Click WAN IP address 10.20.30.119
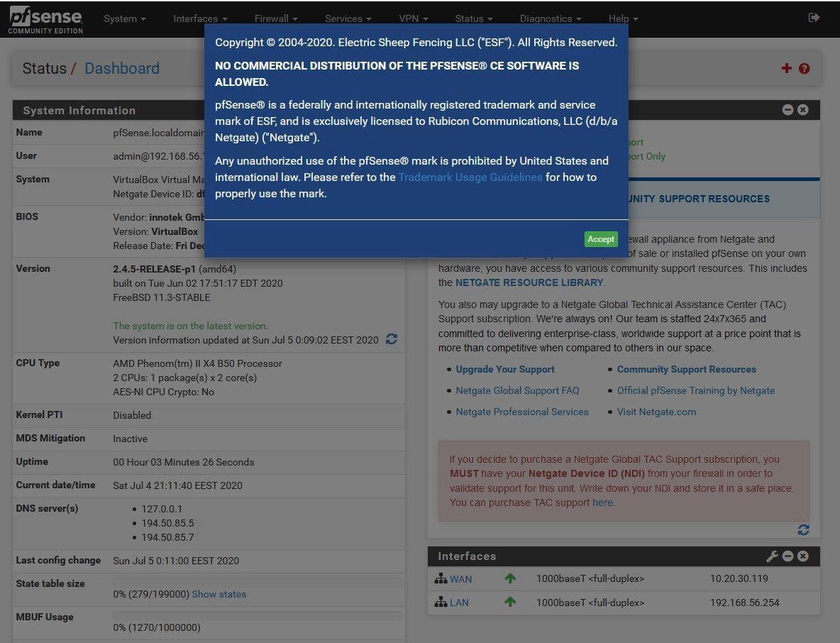 [x=739, y=578]
